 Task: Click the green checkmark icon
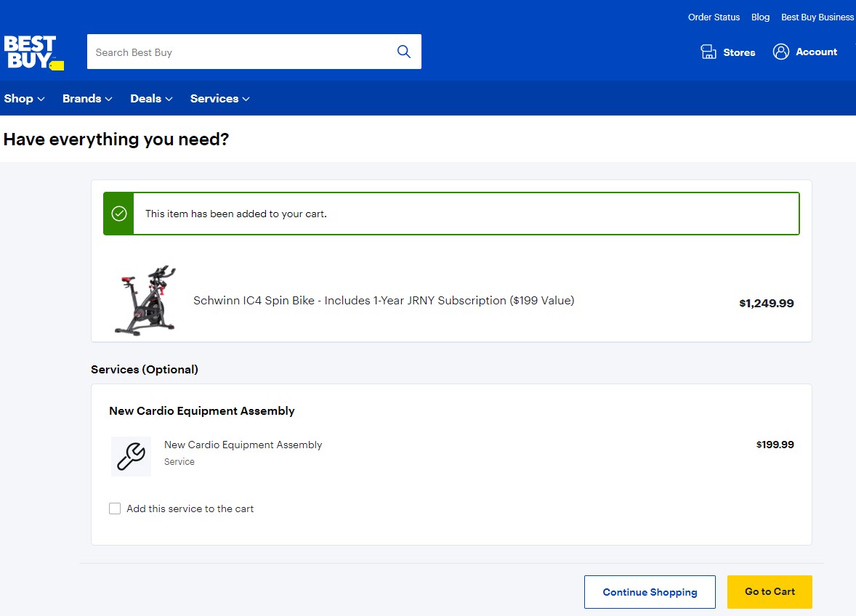tap(119, 214)
